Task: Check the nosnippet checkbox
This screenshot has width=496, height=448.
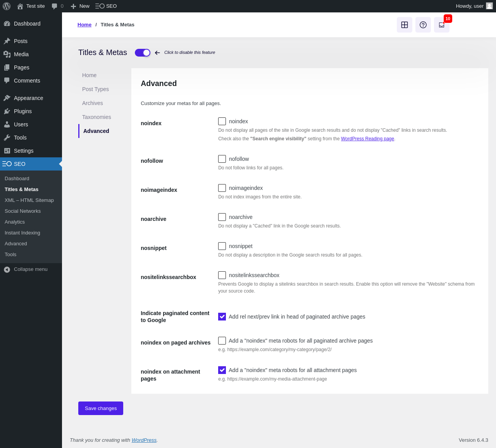Action: (222, 246)
